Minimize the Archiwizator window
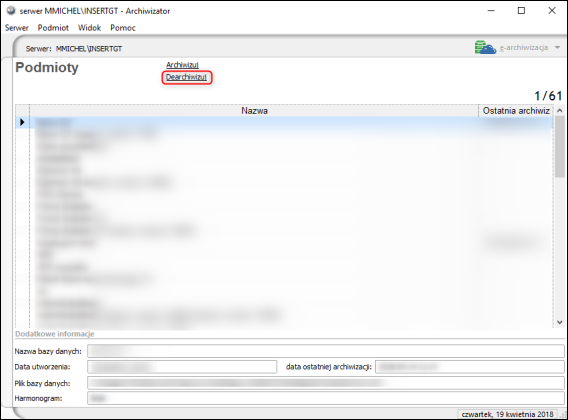Image resolution: width=568 pixels, height=420 pixels. 491,11
